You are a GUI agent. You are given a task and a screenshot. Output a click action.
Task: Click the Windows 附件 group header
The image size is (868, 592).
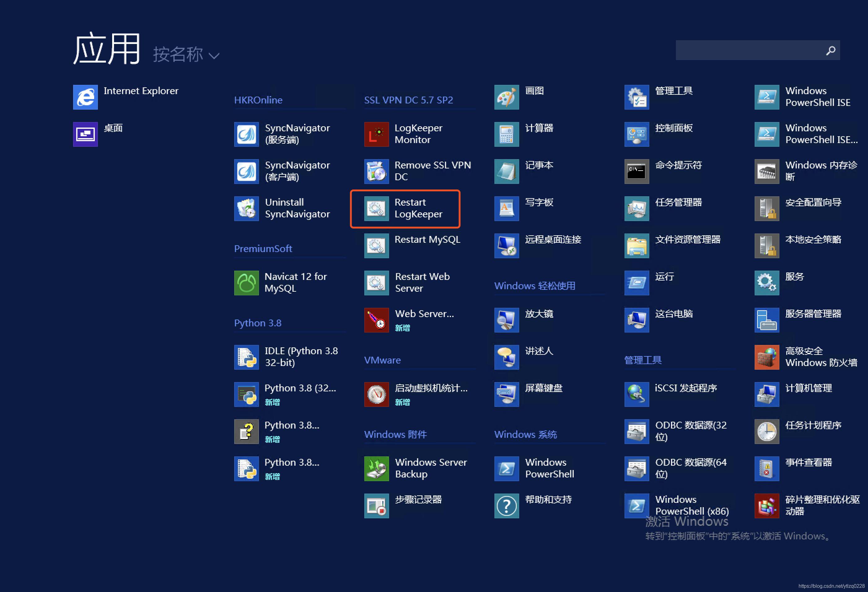pyautogui.click(x=396, y=434)
